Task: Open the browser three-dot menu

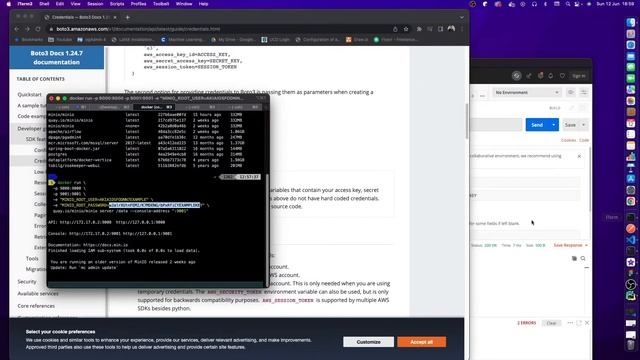Action: [x=462, y=29]
